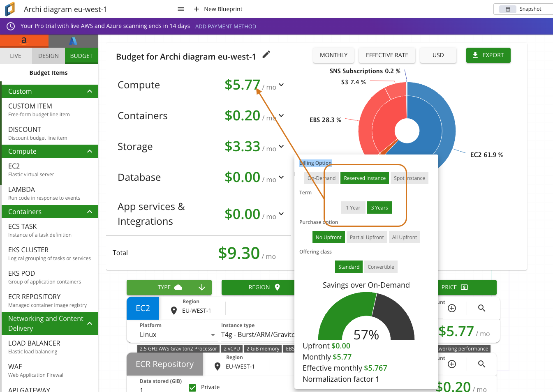
Task: Add an EC2 elastic virtual server item
Action: click(x=49, y=170)
